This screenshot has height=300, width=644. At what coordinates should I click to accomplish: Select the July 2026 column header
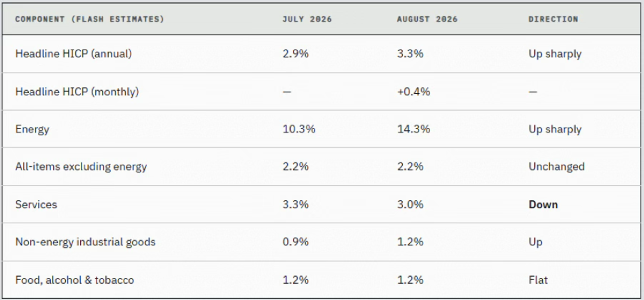tap(307, 19)
